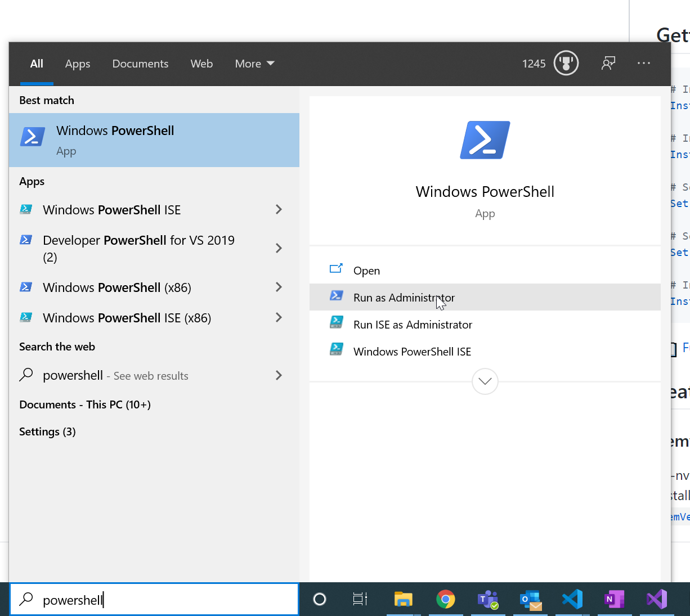Click the large PowerShell logo in preview pane
This screenshot has width=690, height=616.
pyautogui.click(x=485, y=140)
